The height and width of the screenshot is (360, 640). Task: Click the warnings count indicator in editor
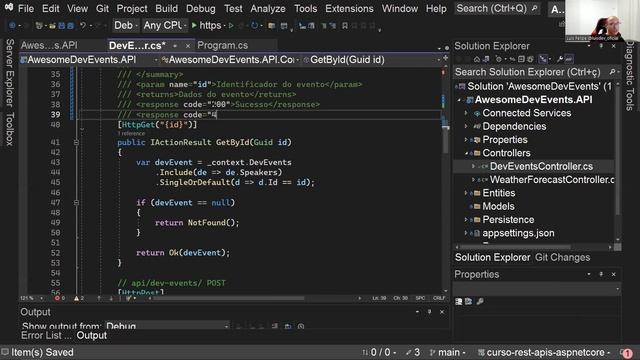point(79,298)
